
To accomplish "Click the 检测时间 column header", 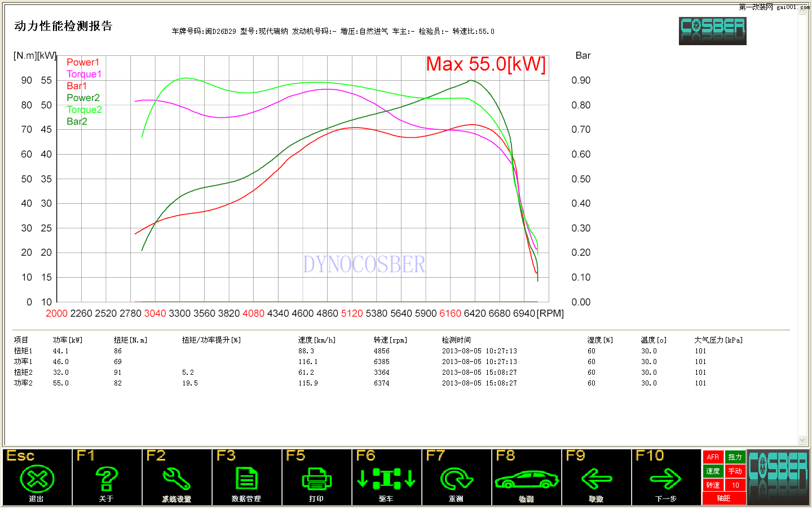I will [456, 340].
